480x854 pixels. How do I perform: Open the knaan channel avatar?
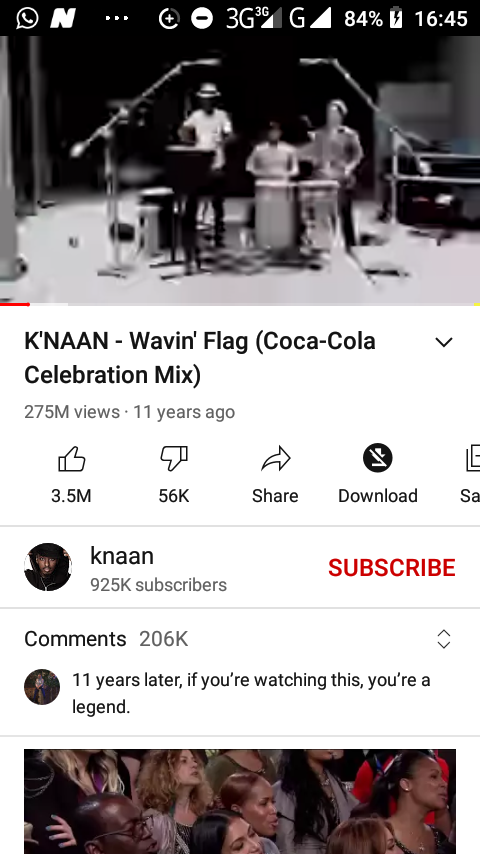point(48,567)
